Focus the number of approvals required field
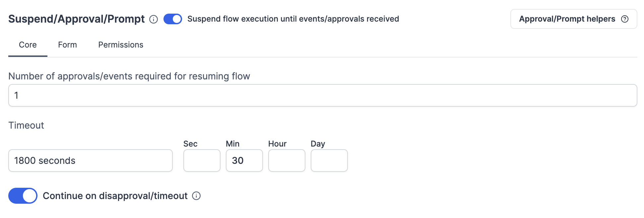The height and width of the screenshot is (218, 644). (322, 95)
